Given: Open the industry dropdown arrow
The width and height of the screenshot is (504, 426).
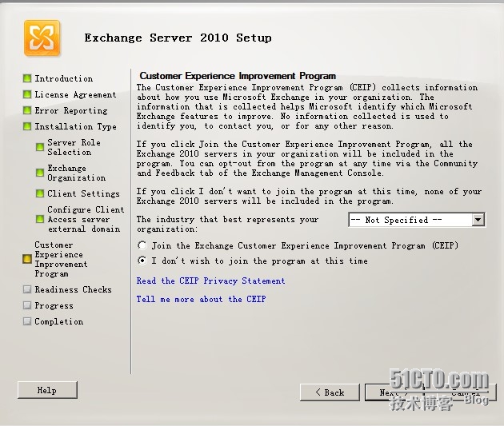Looking at the screenshot, I should click(478, 220).
